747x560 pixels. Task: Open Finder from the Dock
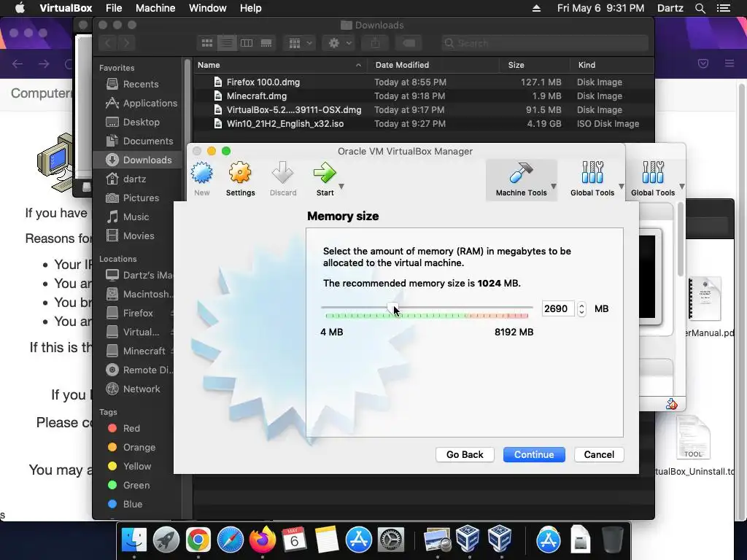coord(134,540)
